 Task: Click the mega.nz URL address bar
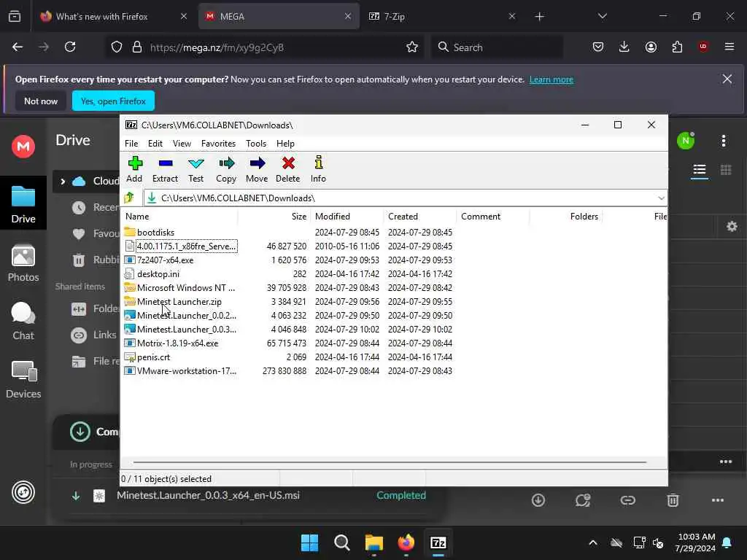[264, 47]
